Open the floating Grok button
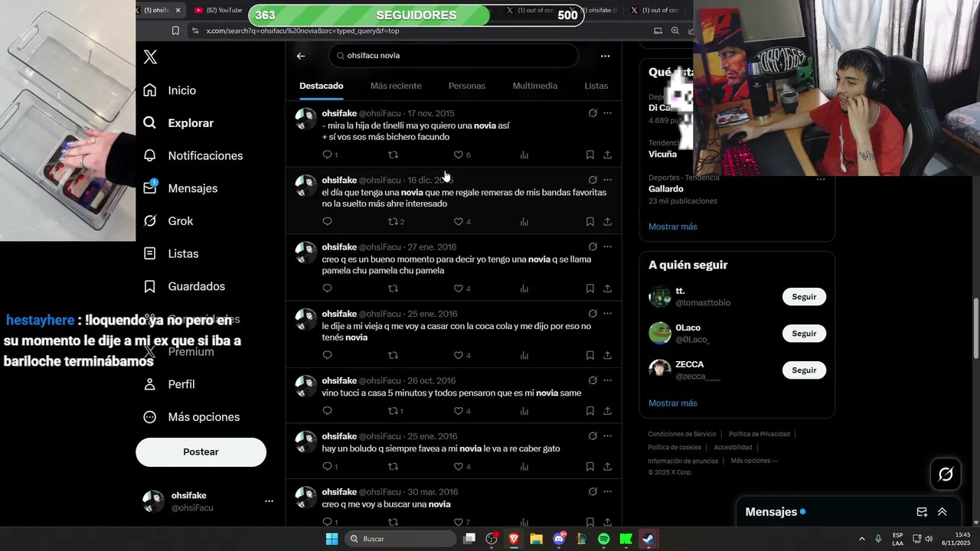980x551 pixels. pos(946,474)
